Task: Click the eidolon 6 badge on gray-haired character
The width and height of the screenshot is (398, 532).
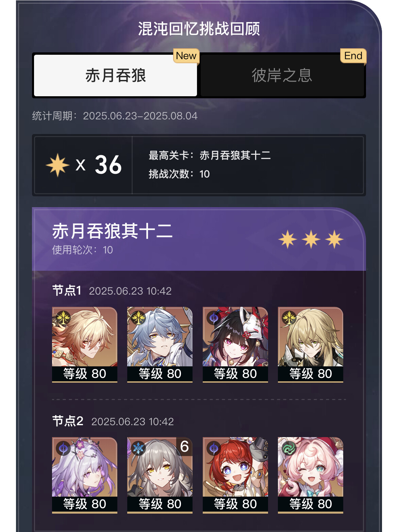Action: [184, 447]
